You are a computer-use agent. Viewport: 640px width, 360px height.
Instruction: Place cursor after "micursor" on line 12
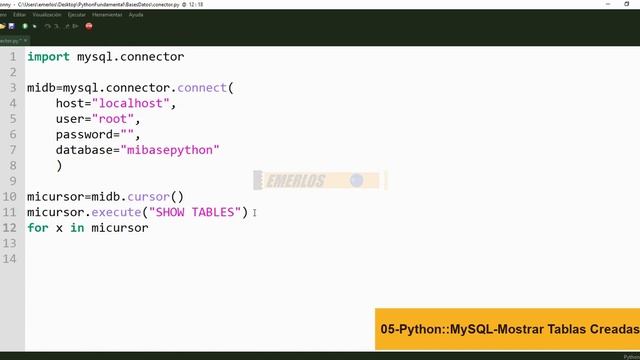tap(149, 228)
